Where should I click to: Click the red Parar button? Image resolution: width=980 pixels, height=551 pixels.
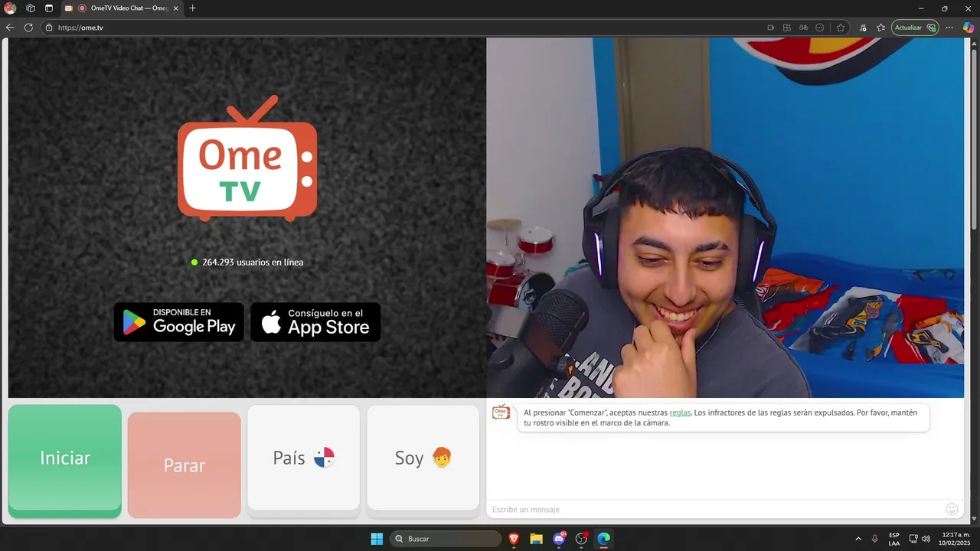[x=185, y=465]
